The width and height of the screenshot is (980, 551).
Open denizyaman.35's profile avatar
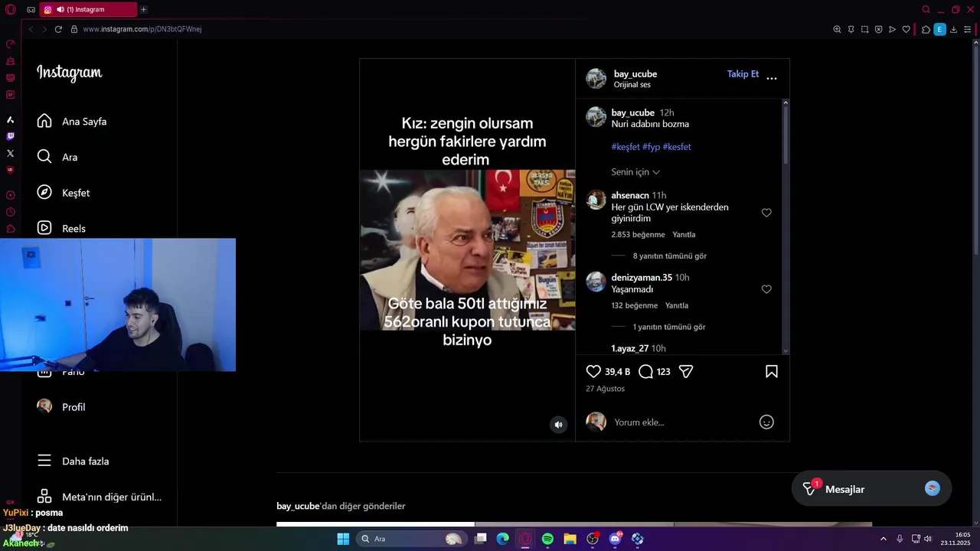tap(596, 282)
